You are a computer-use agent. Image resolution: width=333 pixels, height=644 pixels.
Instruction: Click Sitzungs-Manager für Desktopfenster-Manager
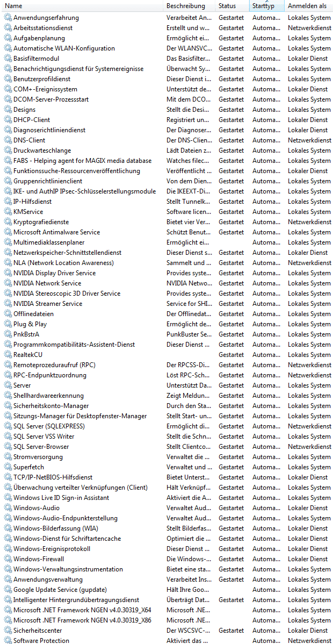[x=80, y=416]
